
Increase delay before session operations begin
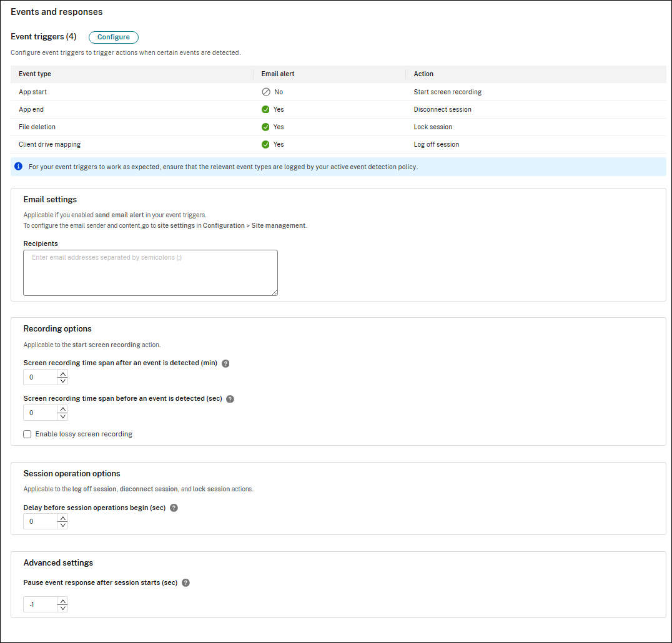62,518
